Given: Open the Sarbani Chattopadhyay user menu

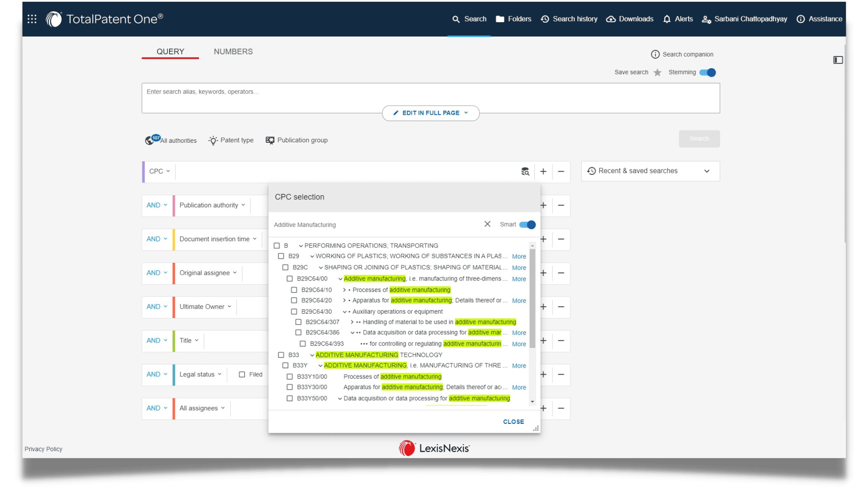Looking at the screenshot, I should pyautogui.click(x=745, y=19).
